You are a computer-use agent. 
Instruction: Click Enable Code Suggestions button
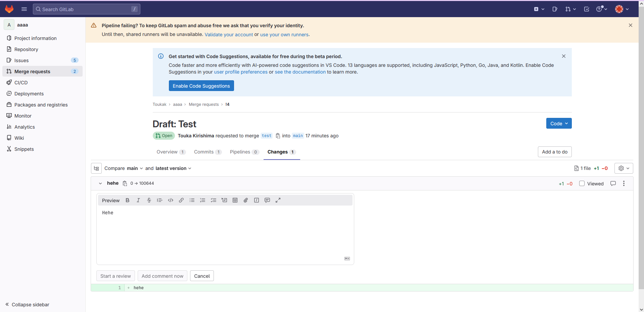tap(201, 86)
